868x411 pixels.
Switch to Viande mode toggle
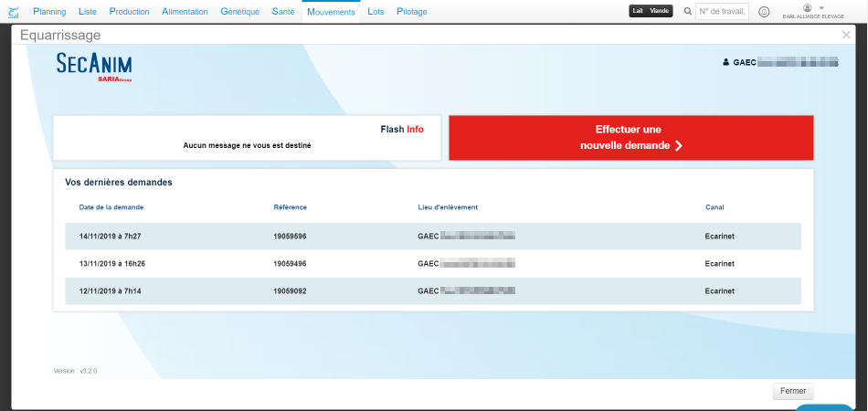pos(660,11)
